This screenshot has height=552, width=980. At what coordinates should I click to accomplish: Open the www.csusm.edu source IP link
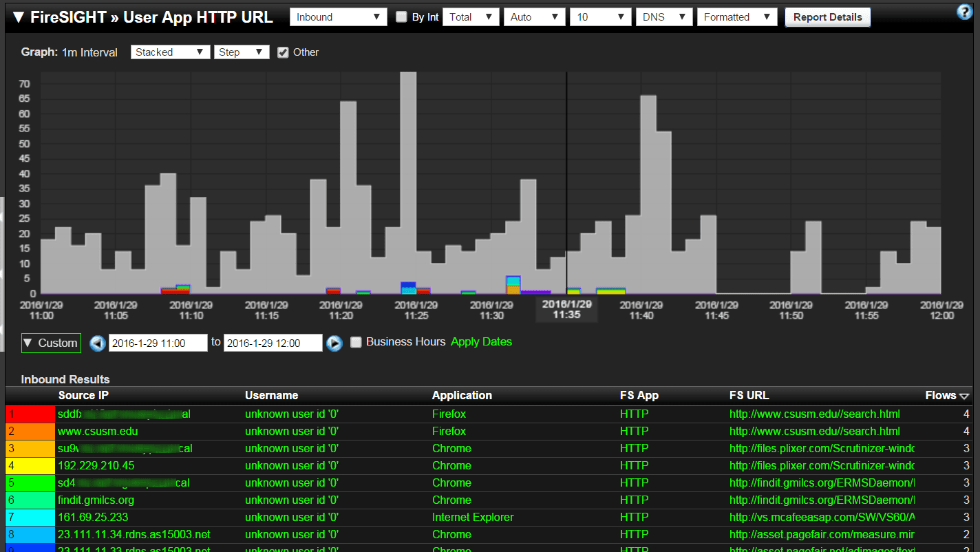pyautogui.click(x=98, y=432)
